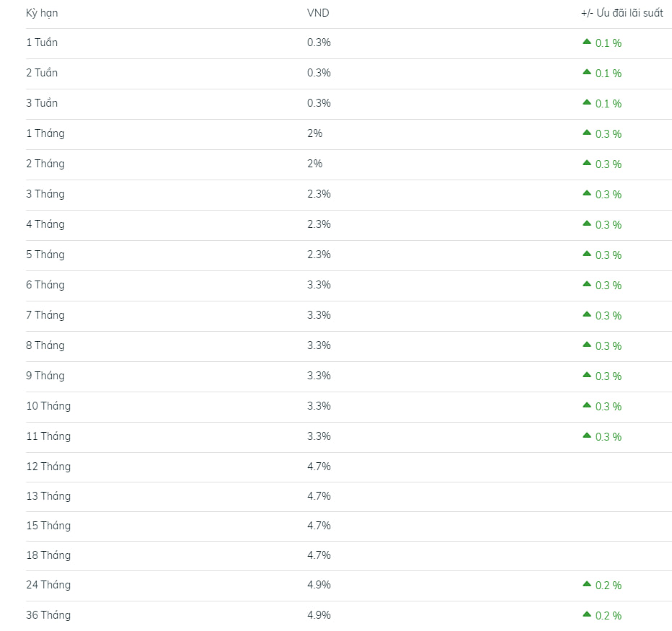The width and height of the screenshot is (672, 631).
Task: Select the 2 Tuần term label
Action: (42, 72)
